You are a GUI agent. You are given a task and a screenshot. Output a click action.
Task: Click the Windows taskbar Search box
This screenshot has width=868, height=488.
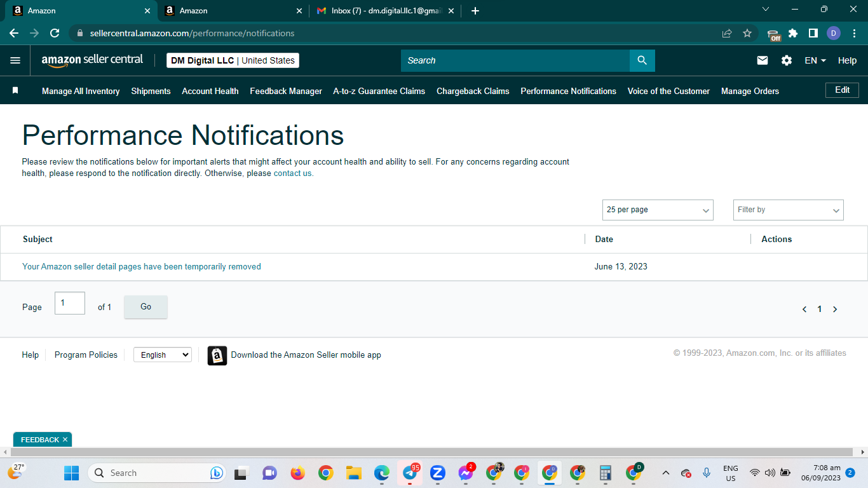pos(156,473)
